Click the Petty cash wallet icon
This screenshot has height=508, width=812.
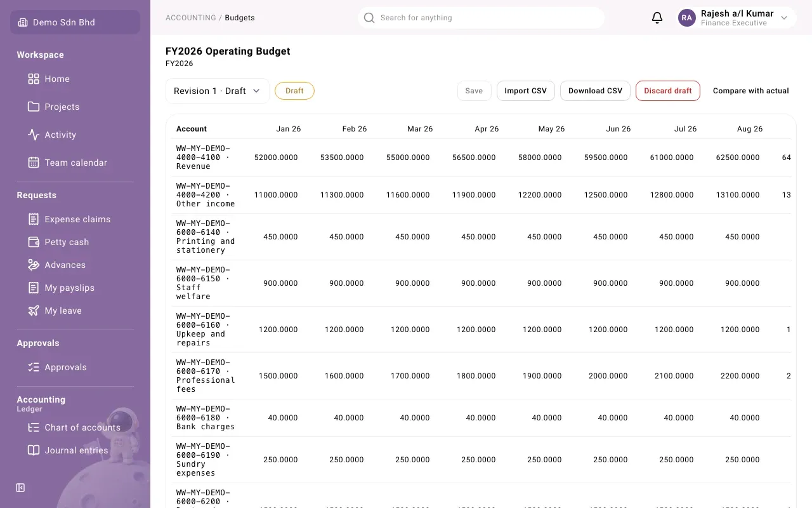[34, 242]
